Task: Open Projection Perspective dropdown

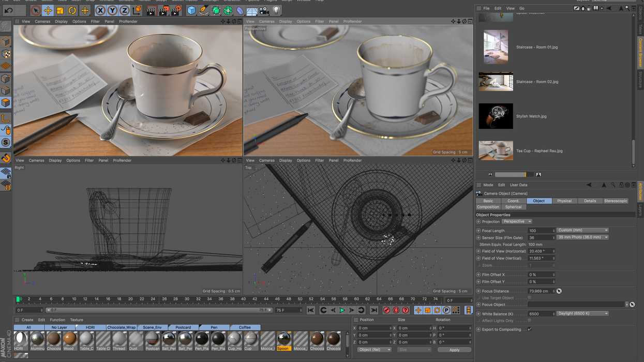Action: (x=517, y=221)
